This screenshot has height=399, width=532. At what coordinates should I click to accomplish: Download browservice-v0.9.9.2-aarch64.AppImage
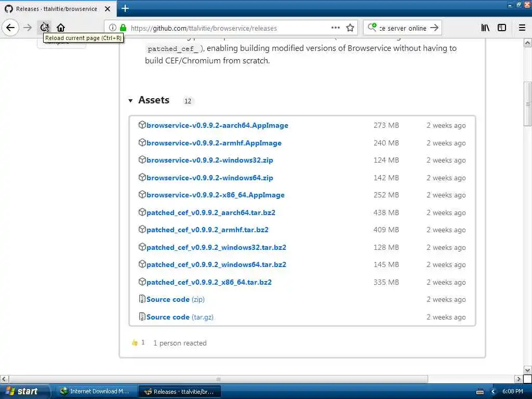(218, 126)
